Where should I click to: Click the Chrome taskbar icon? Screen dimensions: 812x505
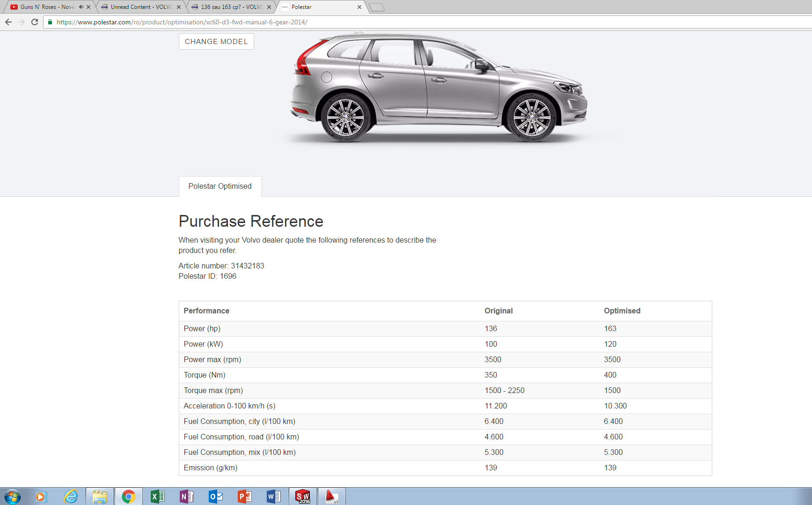[129, 497]
